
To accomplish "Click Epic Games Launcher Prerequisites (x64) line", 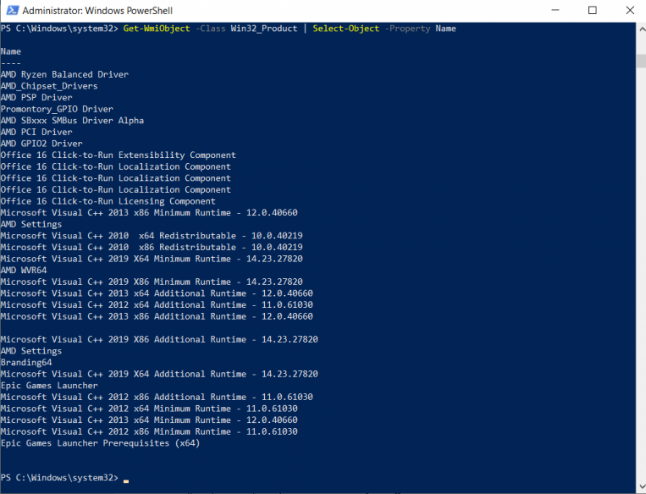I will (100, 443).
